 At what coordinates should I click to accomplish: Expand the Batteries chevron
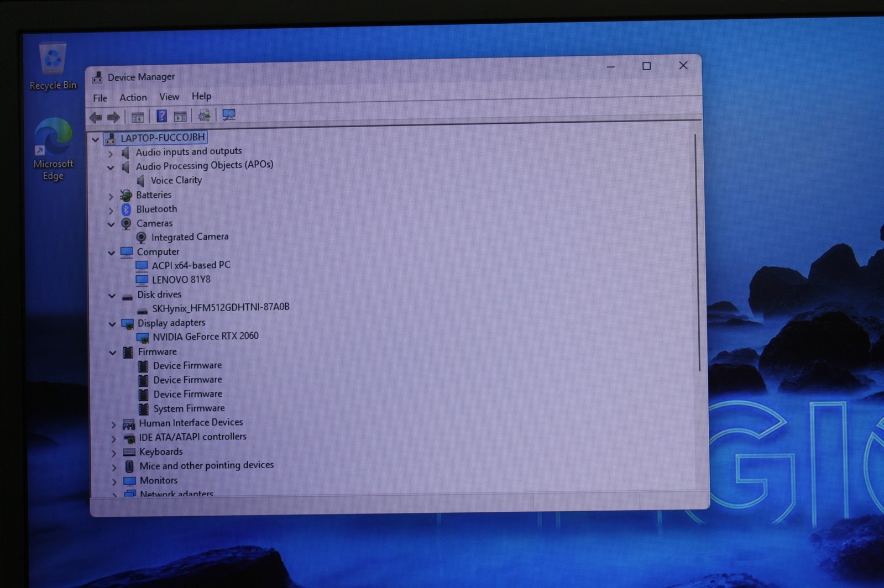(x=111, y=196)
